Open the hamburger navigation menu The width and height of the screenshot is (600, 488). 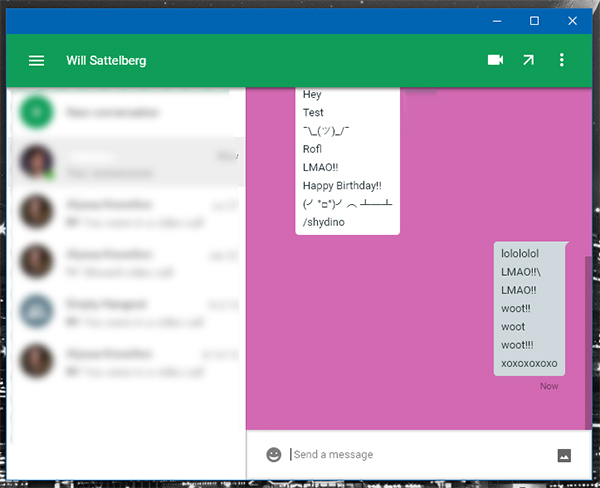tap(37, 61)
